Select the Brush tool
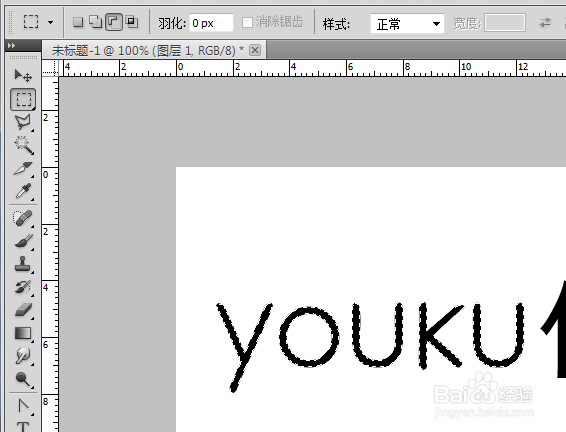The width and height of the screenshot is (566, 432). (x=23, y=241)
